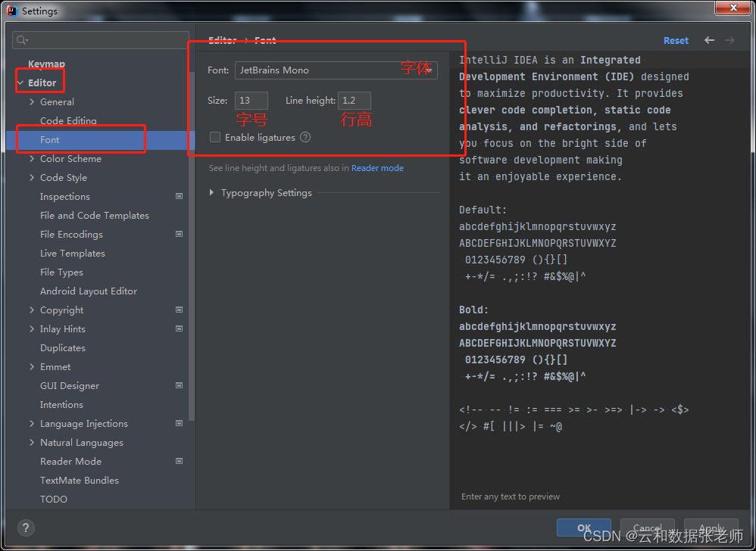Open the Reader mode link

click(377, 168)
